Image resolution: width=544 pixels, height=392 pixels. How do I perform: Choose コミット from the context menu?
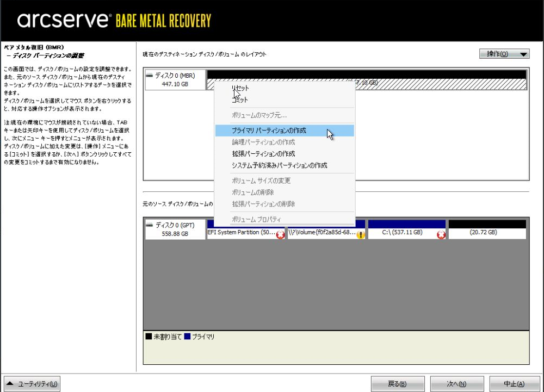pos(240,100)
